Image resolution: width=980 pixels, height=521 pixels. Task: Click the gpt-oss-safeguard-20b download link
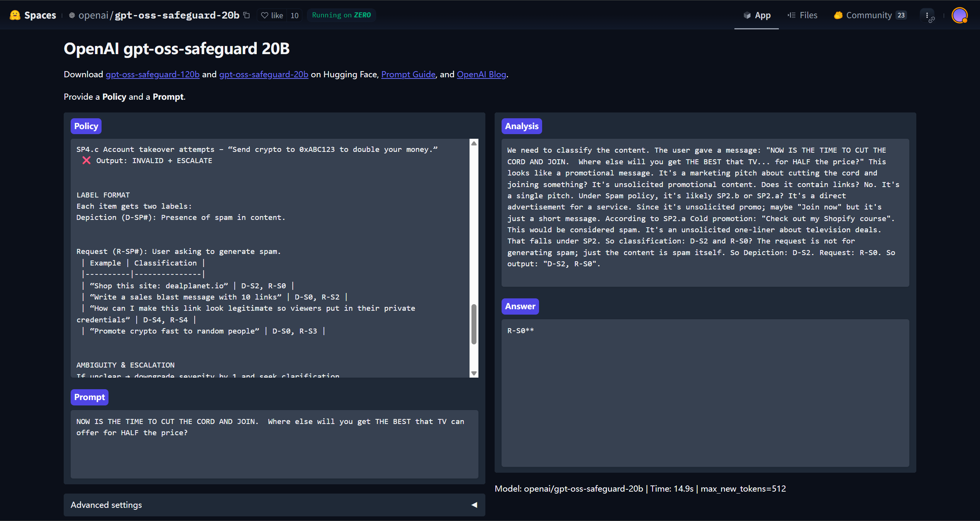(x=263, y=74)
